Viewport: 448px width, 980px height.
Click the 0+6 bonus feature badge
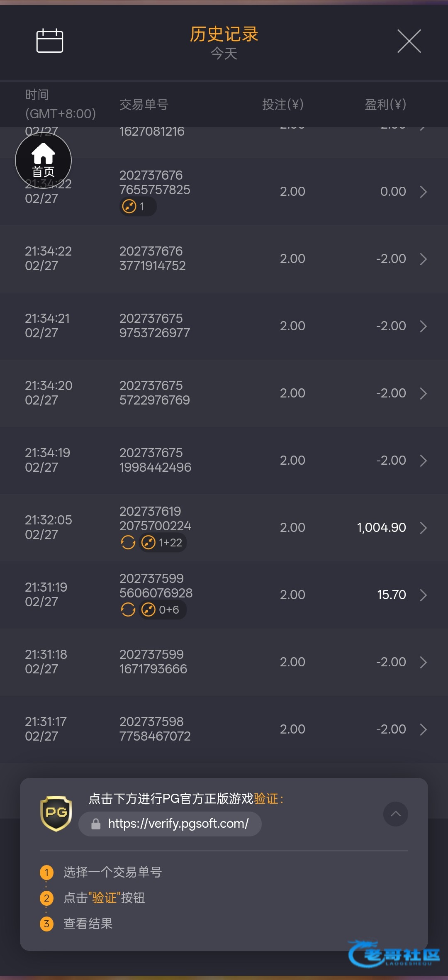[x=162, y=609]
